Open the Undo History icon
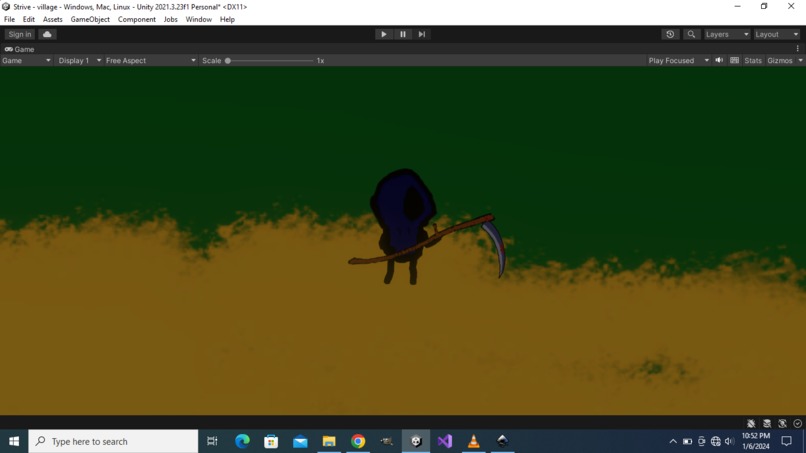 (x=670, y=34)
